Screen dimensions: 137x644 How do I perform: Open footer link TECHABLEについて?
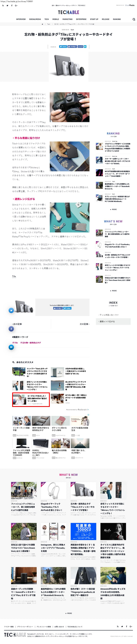click(x=75, y=626)
